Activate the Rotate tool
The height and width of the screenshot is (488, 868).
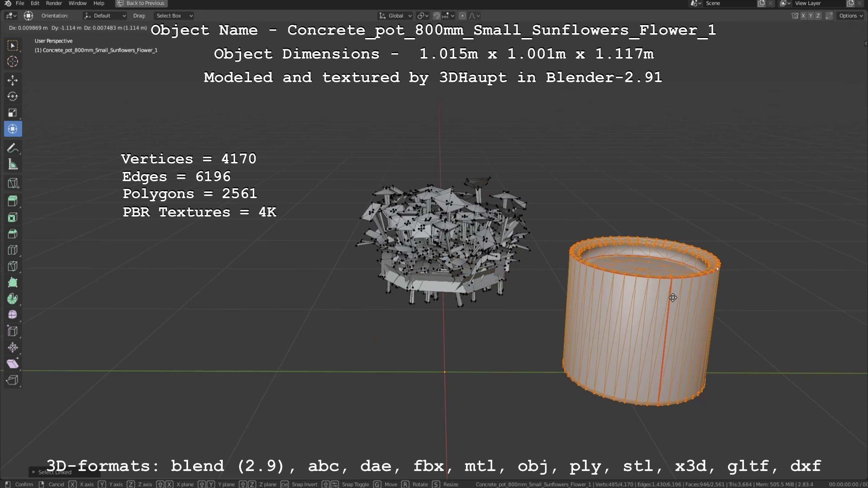click(13, 97)
